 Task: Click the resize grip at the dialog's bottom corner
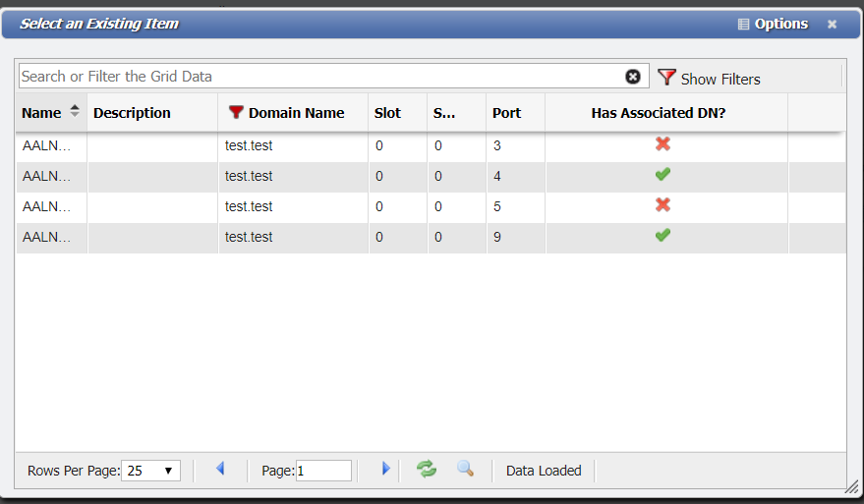click(x=851, y=486)
